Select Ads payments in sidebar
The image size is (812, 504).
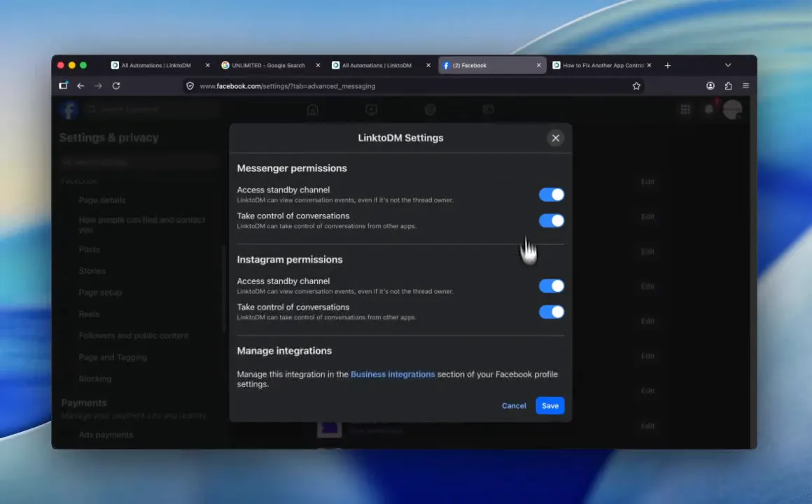(x=106, y=435)
